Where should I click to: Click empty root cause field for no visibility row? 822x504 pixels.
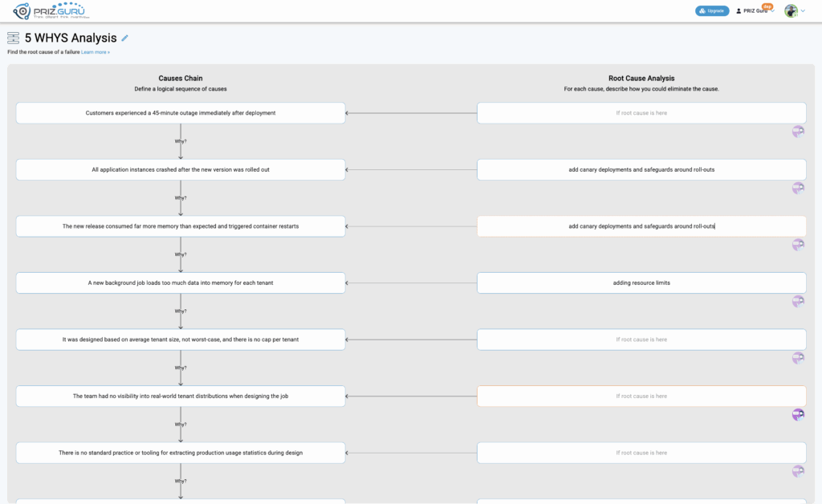641,396
